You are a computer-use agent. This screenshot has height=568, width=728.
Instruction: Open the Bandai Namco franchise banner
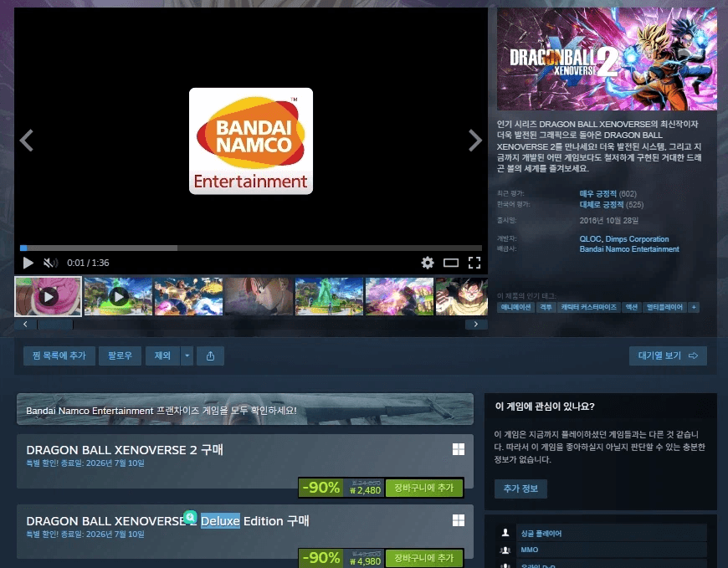point(245,409)
